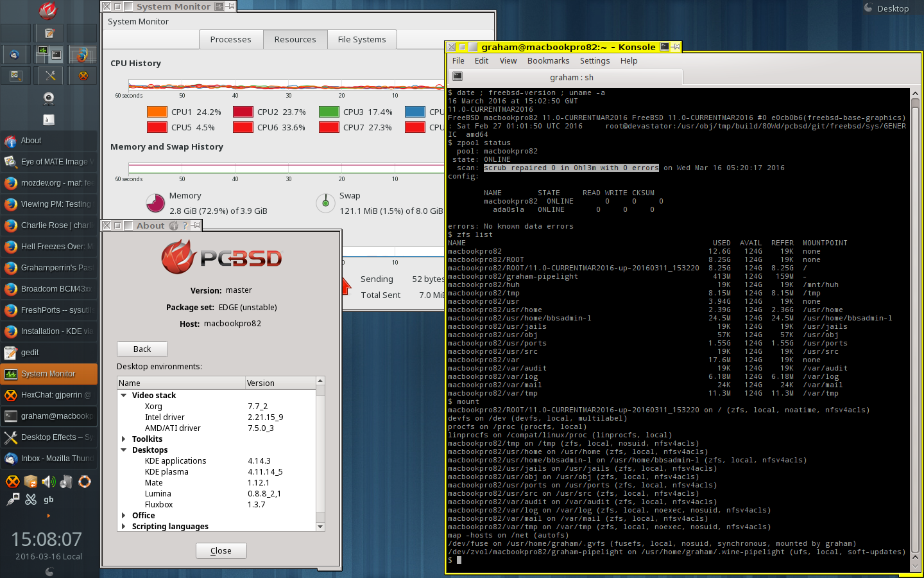Open the PC-BSD flame launcher menu
924x578 pixels.
click(48, 10)
